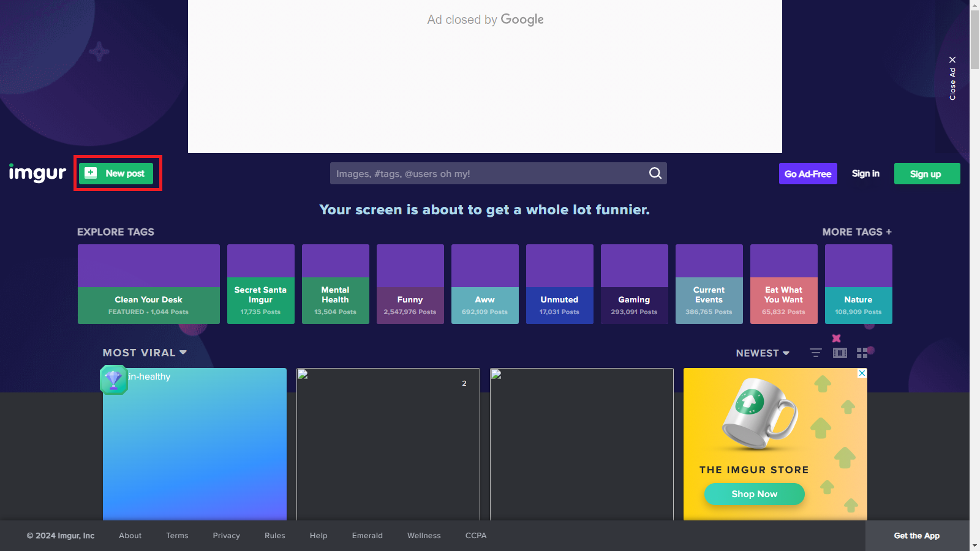Open the Wellness footer link

(x=424, y=536)
